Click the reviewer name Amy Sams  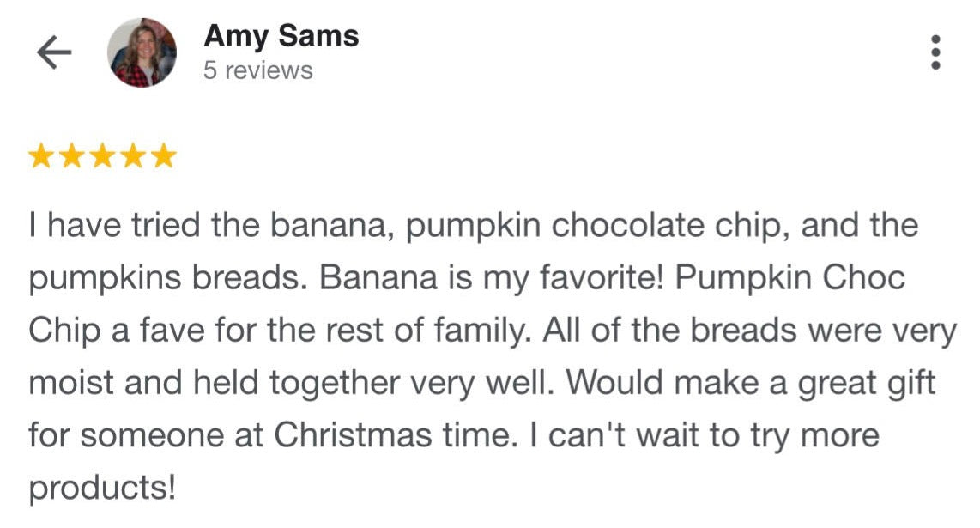pyautogui.click(x=281, y=36)
